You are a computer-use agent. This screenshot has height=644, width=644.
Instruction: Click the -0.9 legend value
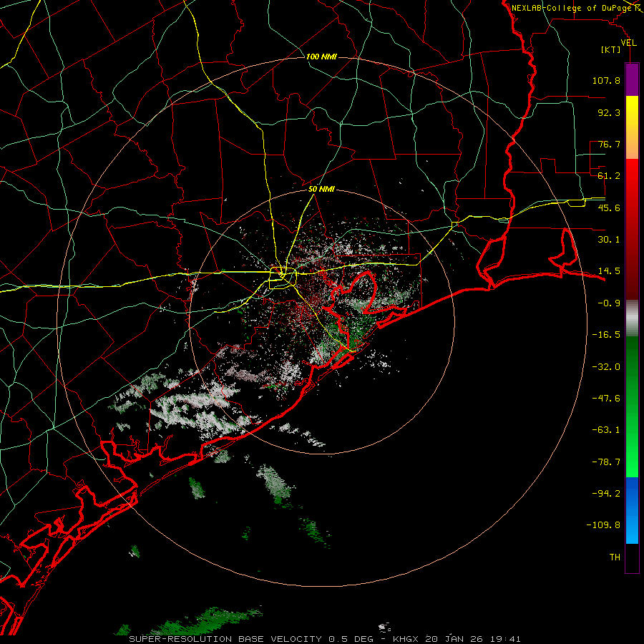[x=609, y=303]
